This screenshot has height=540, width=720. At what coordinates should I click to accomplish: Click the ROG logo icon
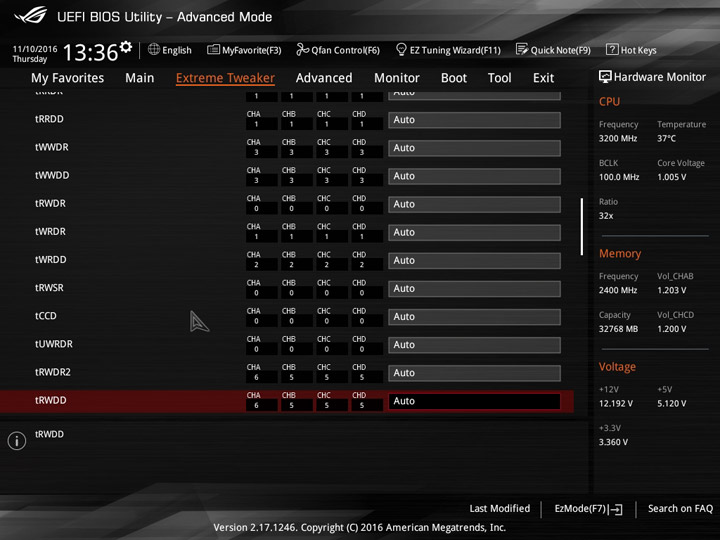click(x=31, y=16)
